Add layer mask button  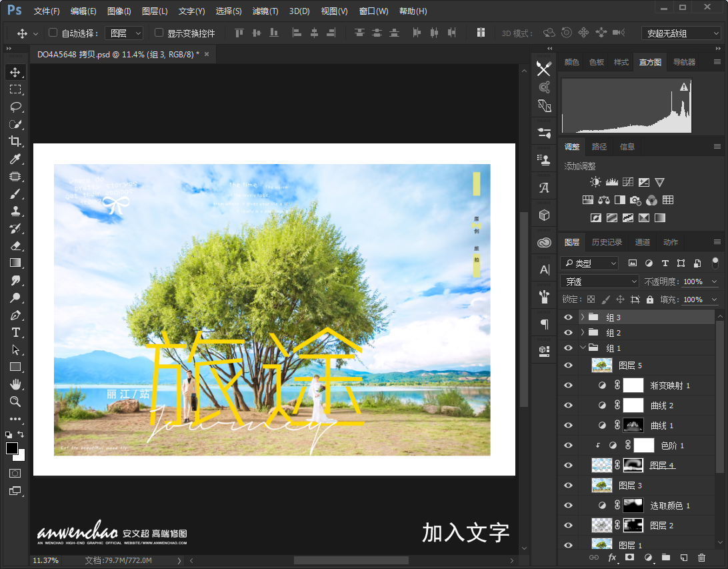pos(629,558)
